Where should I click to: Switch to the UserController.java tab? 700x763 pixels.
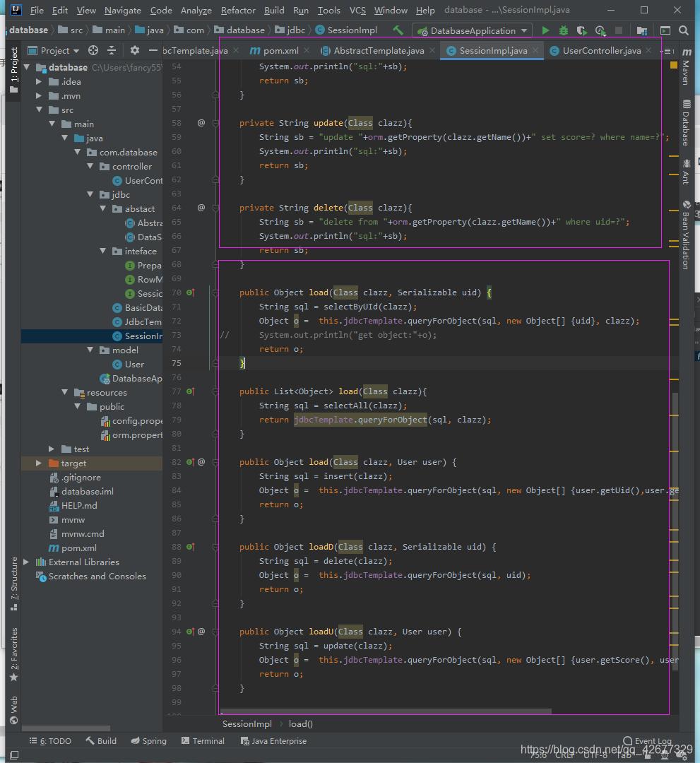(x=601, y=51)
